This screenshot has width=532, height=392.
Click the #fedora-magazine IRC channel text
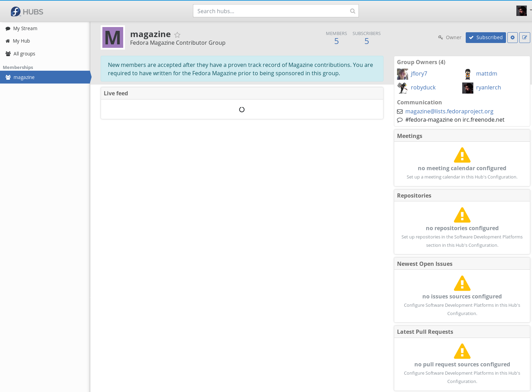tap(455, 120)
